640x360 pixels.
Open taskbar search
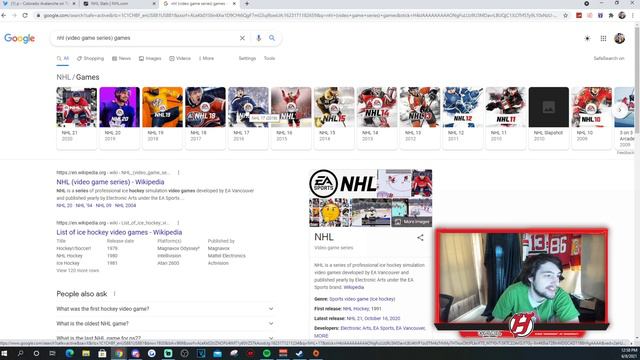point(20,353)
